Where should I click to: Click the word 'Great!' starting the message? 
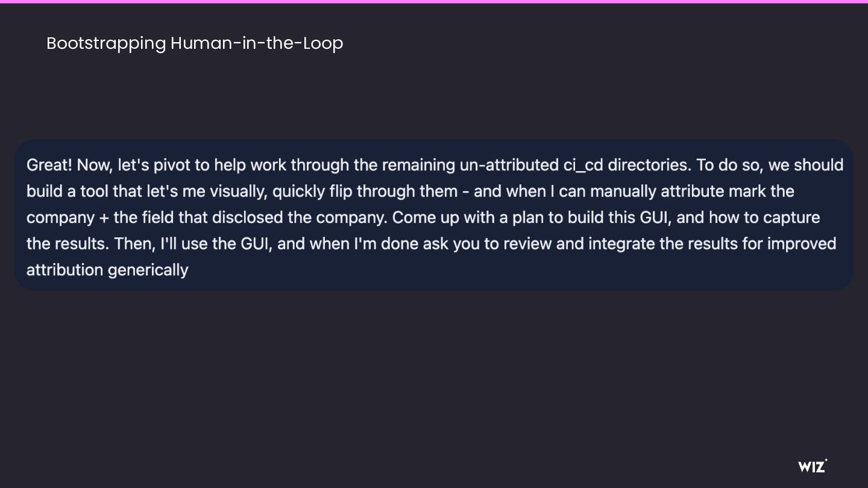pyautogui.click(x=49, y=165)
